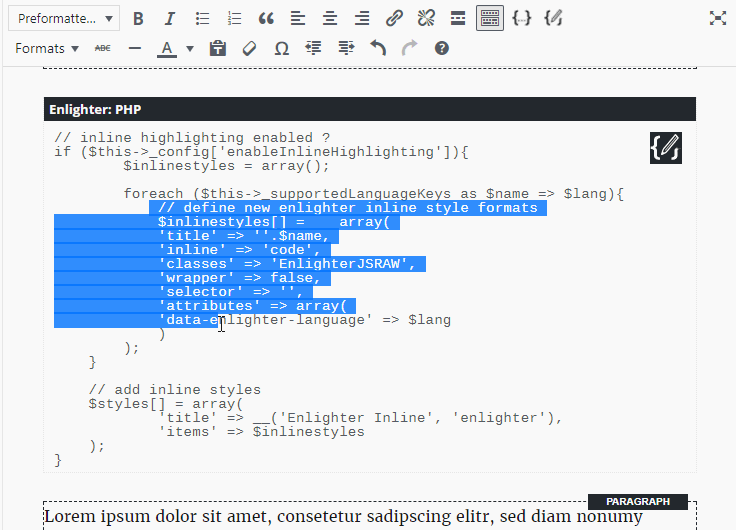
Task: Toggle the toolbar kitchen sink button
Action: pyautogui.click(x=490, y=19)
